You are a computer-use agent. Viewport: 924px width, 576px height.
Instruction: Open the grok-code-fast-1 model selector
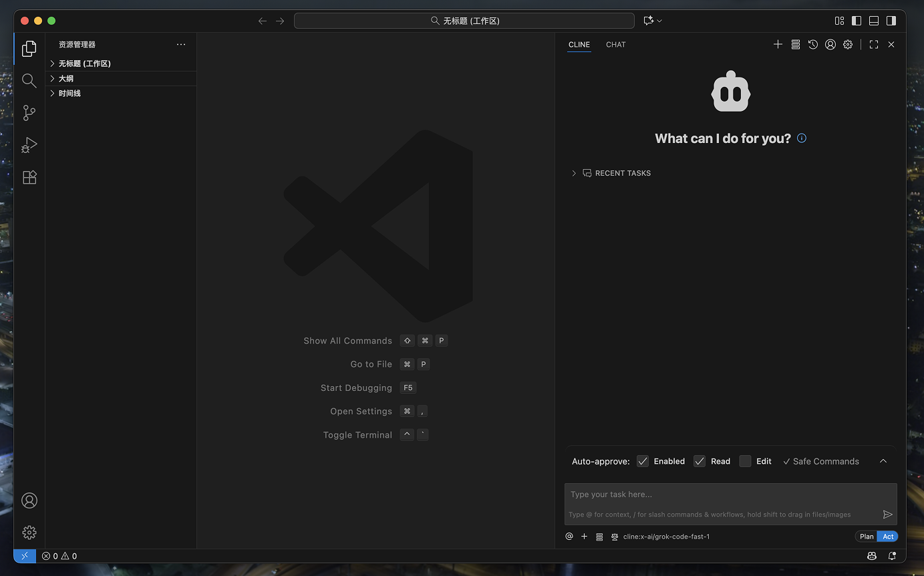point(666,537)
